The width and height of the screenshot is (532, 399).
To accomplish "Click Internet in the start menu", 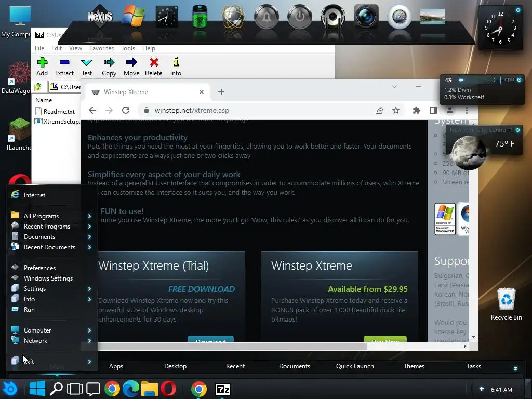I will [51, 195].
